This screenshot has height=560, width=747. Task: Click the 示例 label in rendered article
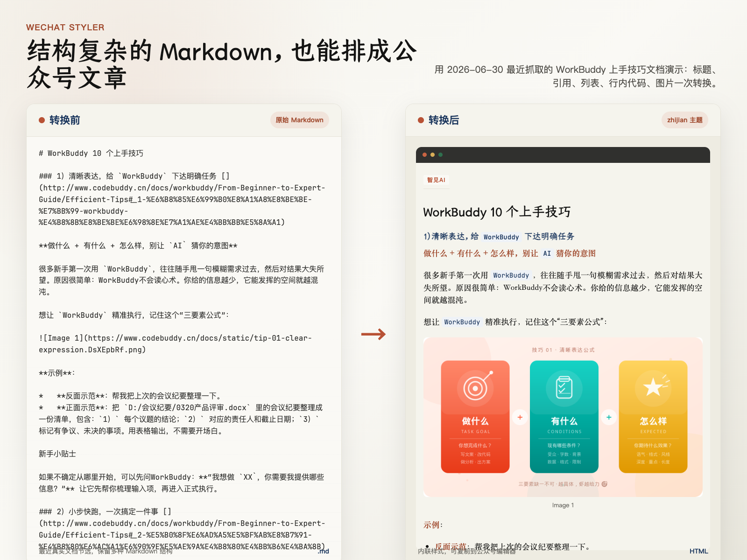pos(433,525)
